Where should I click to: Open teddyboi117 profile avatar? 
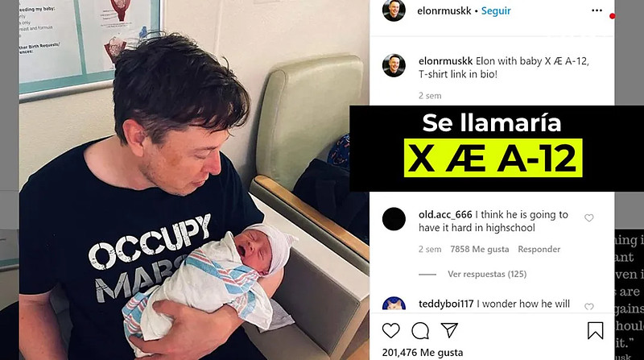pos(394,304)
